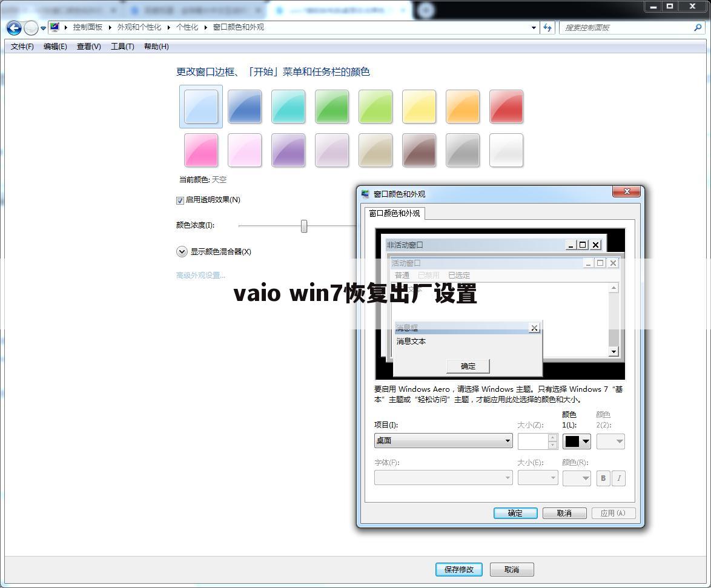Open the recent pages dropdown arrow
The image size is (711, 588).
pos(43,28)
